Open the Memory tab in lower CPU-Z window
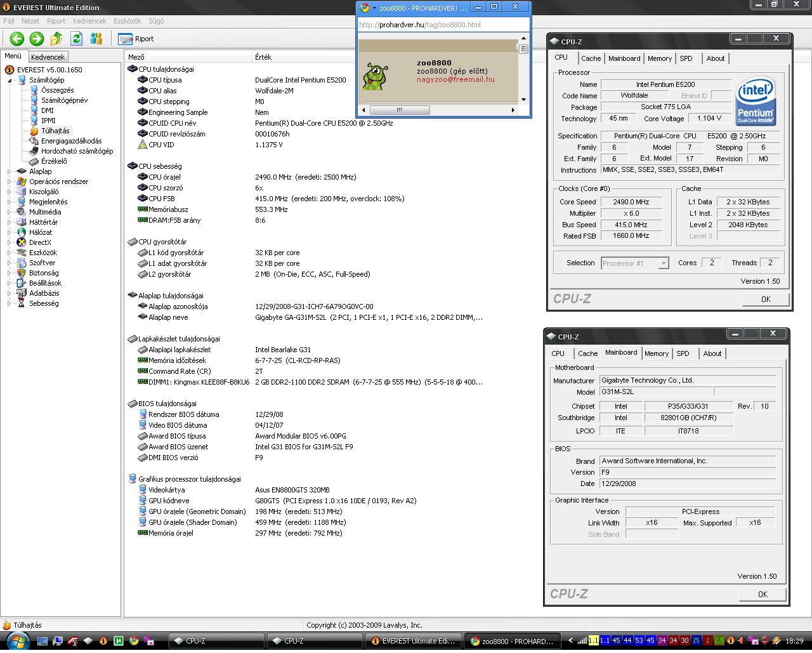Image resolution: width=812 pixels, height=653 pixels. click(657, 353)
